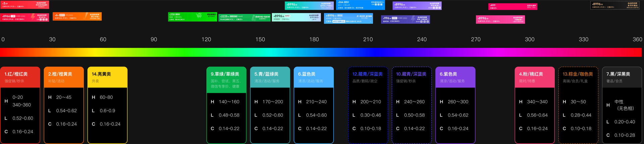Image resolution: width=644 pixels, height=144 pixels.
Task: Select the 14.亮黄类 yellow card header
Action: [107, 77]
